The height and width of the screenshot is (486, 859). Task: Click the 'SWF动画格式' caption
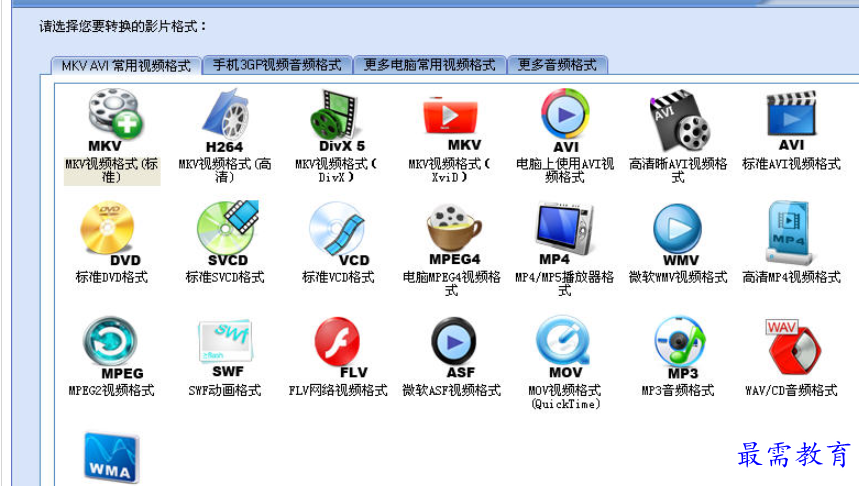pos(225,391)
